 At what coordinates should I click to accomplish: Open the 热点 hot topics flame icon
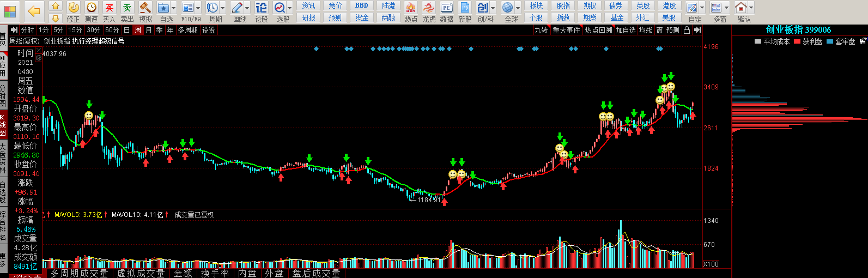tap(411, 7)
